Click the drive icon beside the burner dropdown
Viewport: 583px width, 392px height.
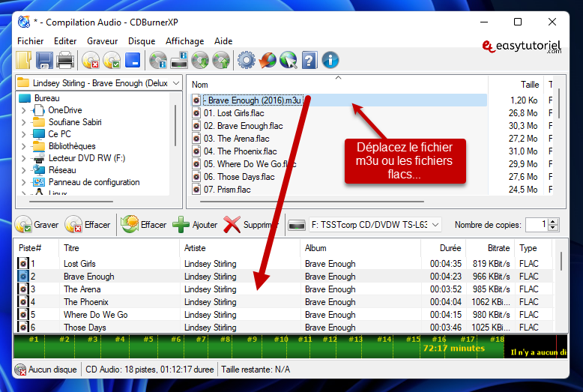[x=297, y=225]
